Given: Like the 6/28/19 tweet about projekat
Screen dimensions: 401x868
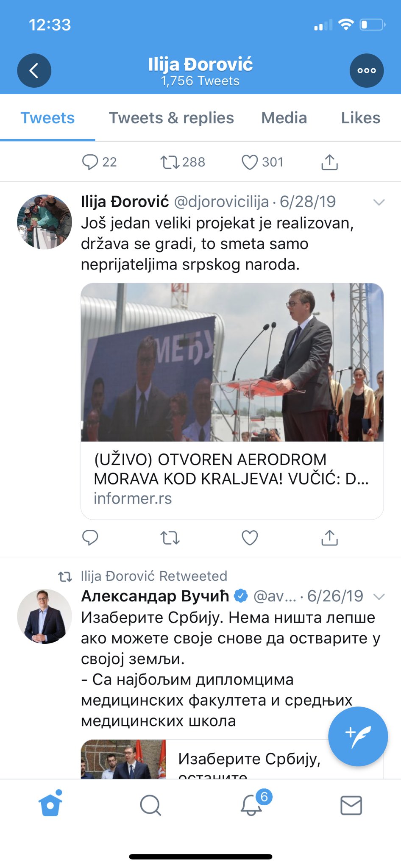Looking at the screenshot, I should coord(250,537).
